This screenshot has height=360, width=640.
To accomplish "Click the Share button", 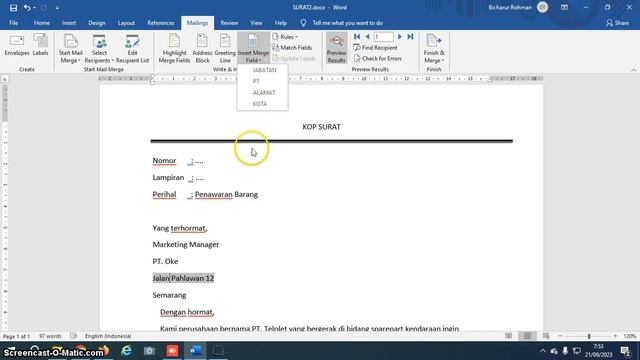I will (617, 23).
